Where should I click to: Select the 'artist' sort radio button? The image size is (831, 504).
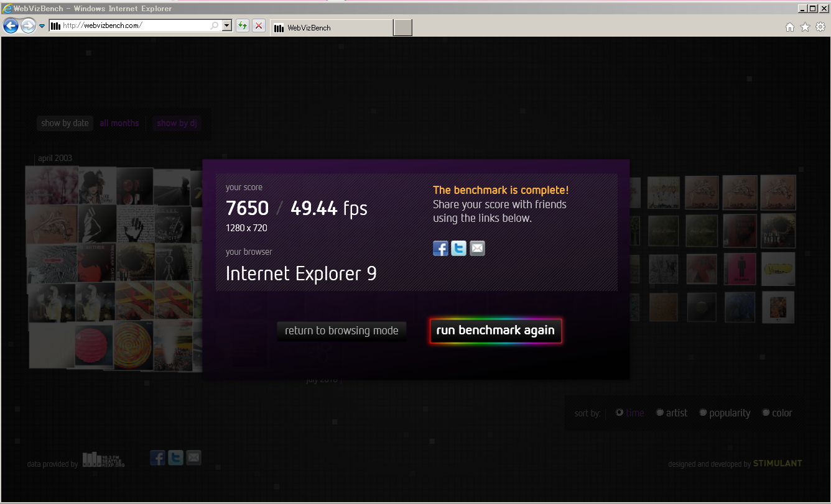tap(660, 413)
